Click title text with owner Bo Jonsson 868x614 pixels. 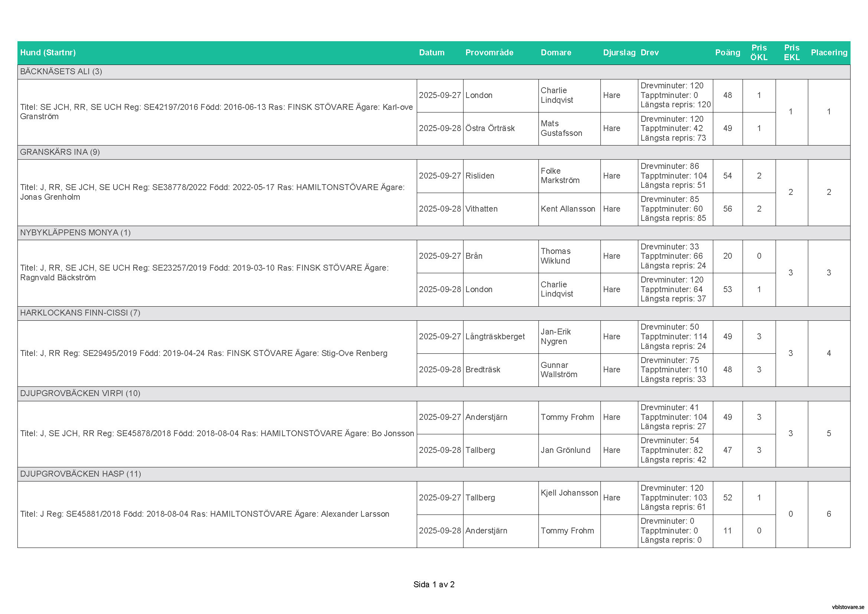pos(217,434)
